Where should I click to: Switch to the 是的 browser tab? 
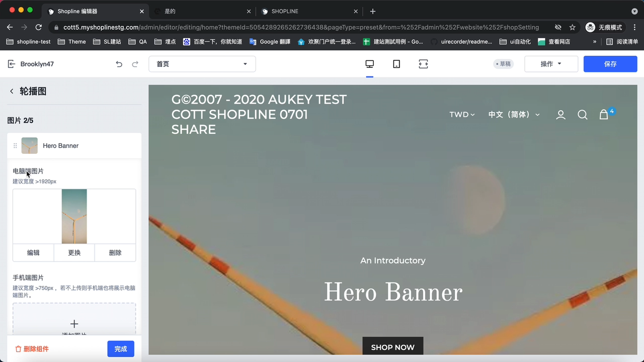point(201,11)
